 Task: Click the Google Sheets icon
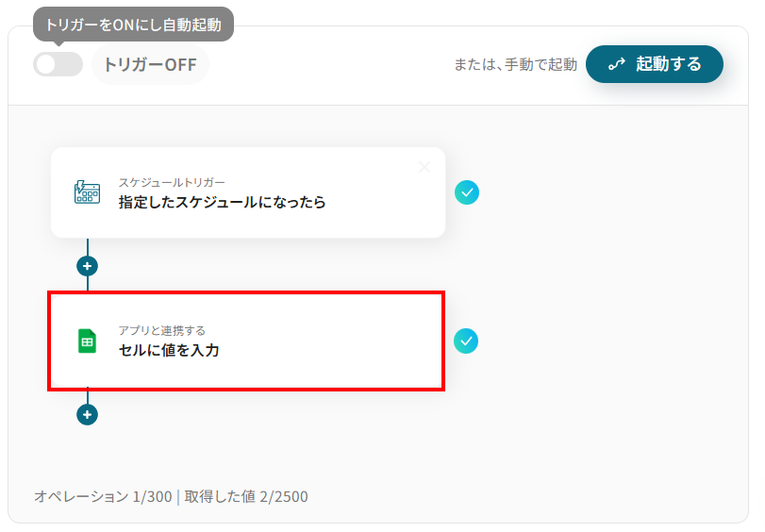(x=87, y=341)
